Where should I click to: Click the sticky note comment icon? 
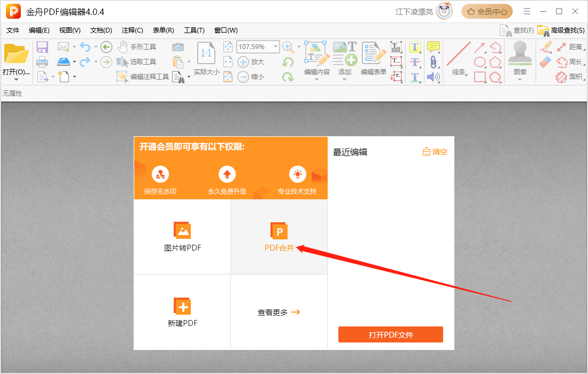[x=434, y=47]
